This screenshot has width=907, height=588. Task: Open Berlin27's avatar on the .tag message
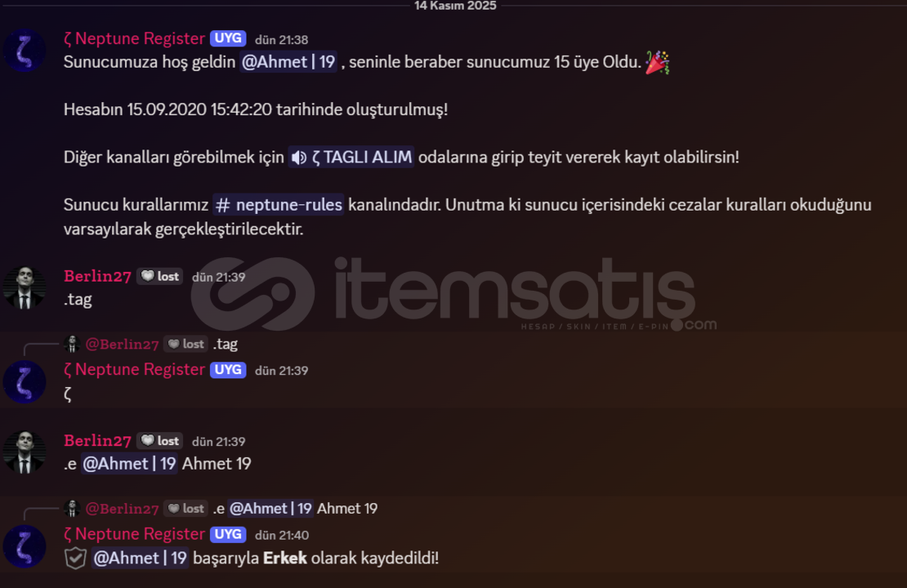pyautogui.click(x=25, y=288)
